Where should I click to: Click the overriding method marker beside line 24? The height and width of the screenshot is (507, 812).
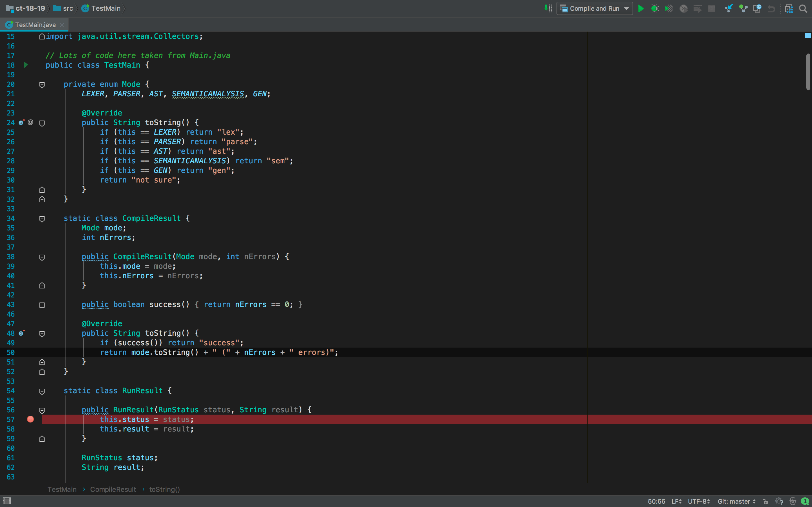[21, 123]
